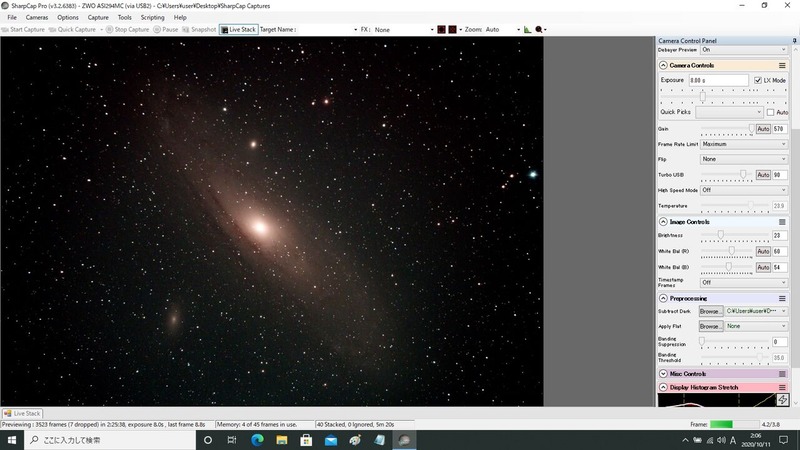The image size is (800, 450).
Task: Enable the Auto exposure checkbox
Action: point(770,112)
